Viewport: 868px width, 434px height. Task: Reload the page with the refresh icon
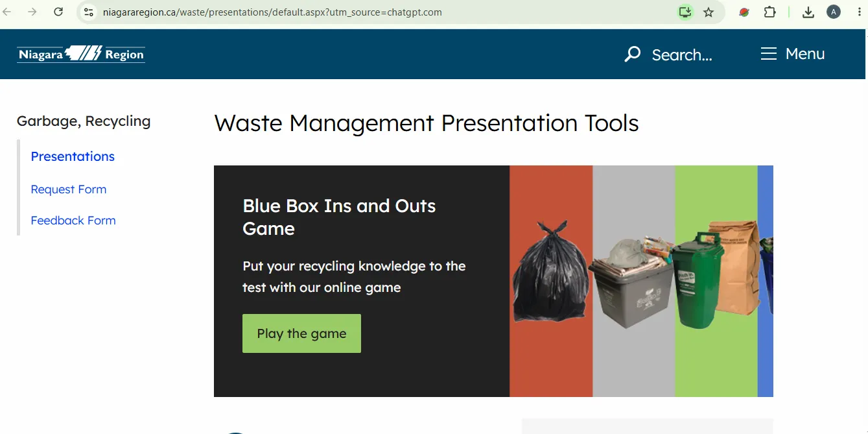[58, 12]
